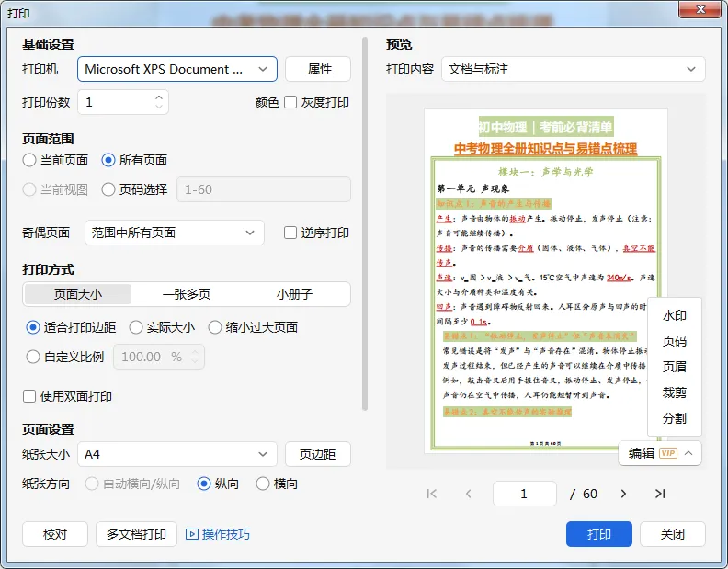Select 当前页面 radio button
Screen dimensions: 728x569
pos(29,160)
